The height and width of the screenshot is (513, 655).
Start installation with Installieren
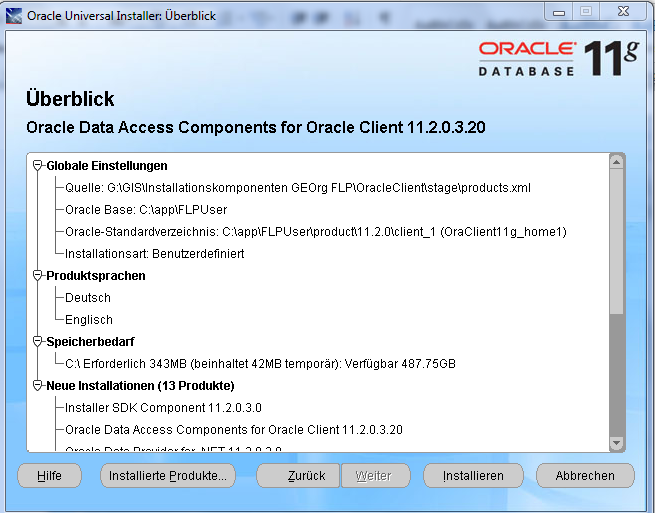(473, 475)
